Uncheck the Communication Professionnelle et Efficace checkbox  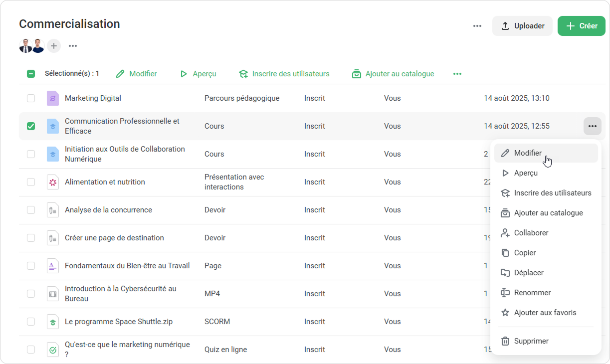31,126
